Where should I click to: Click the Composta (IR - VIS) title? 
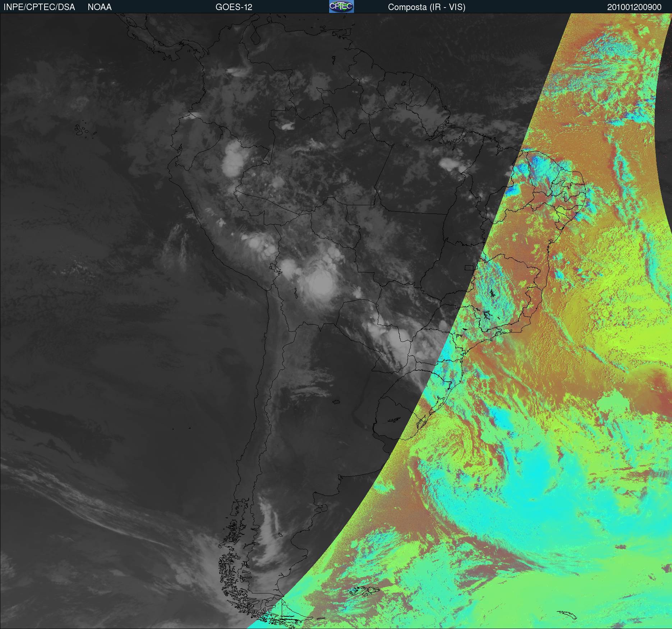[427, 7]
